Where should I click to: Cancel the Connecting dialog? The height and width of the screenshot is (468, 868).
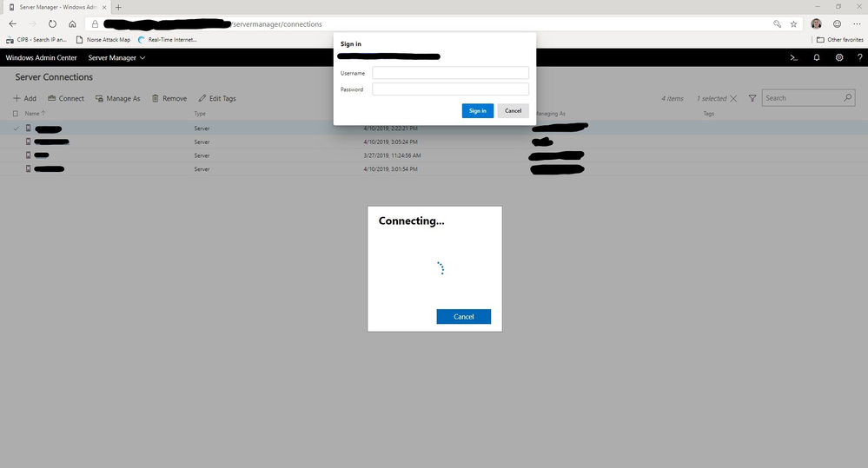coord(463,316)
